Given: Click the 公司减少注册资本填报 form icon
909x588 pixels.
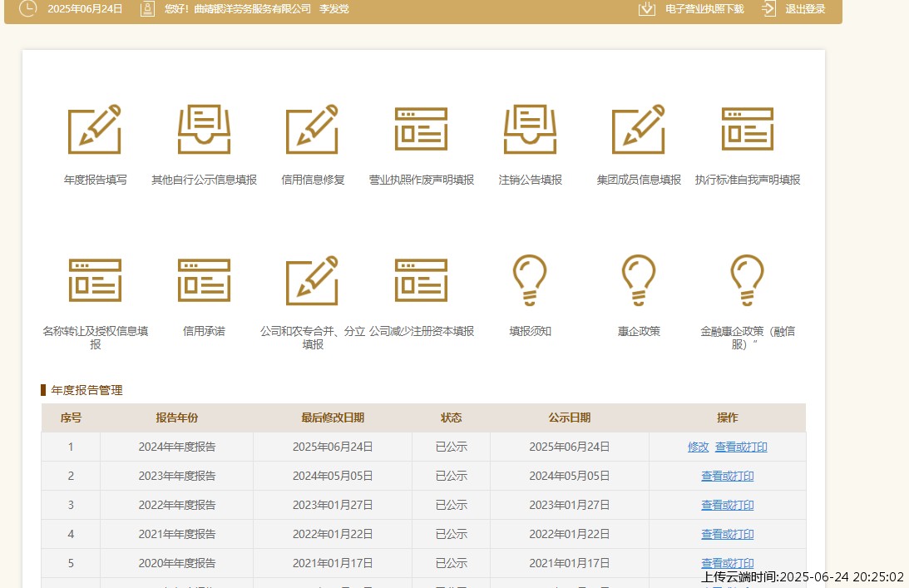Looking at the screenshot, I should coord(421,280).
